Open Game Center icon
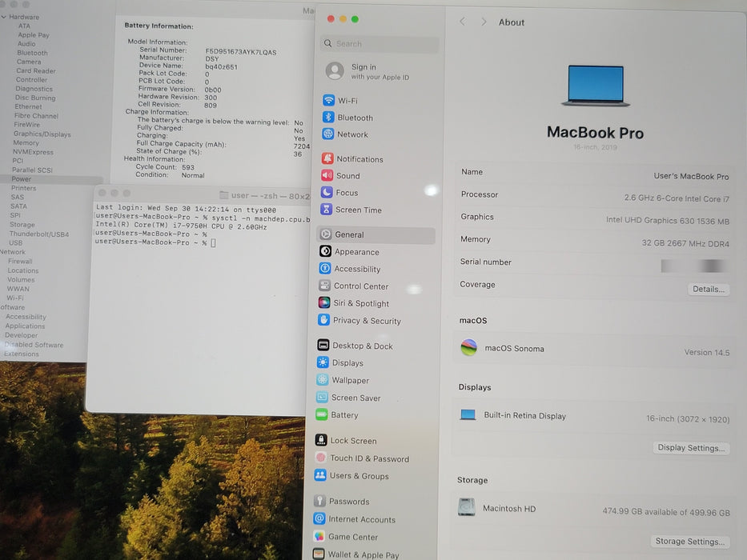The image size is (747, 560). pos(319,536)
